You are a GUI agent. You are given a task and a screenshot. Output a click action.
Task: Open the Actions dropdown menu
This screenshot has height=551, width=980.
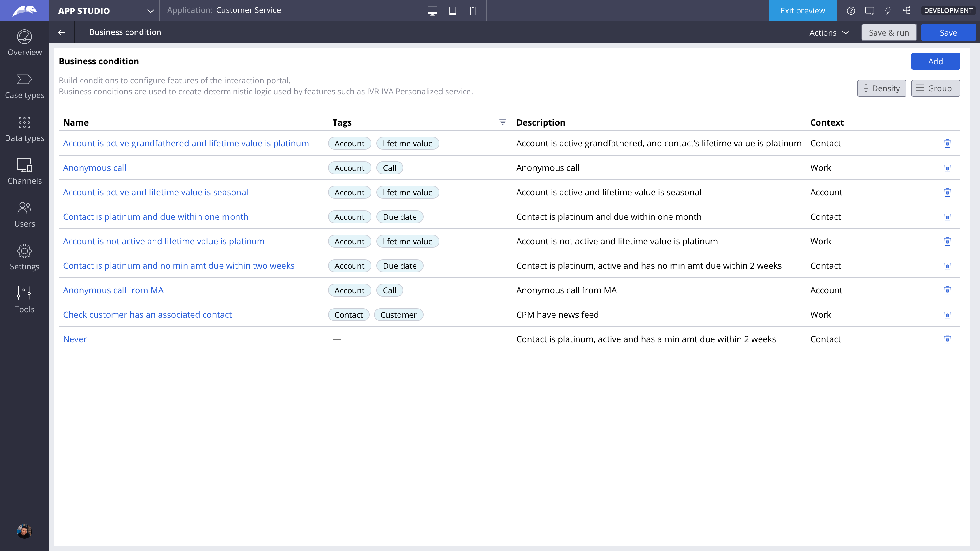829,33
